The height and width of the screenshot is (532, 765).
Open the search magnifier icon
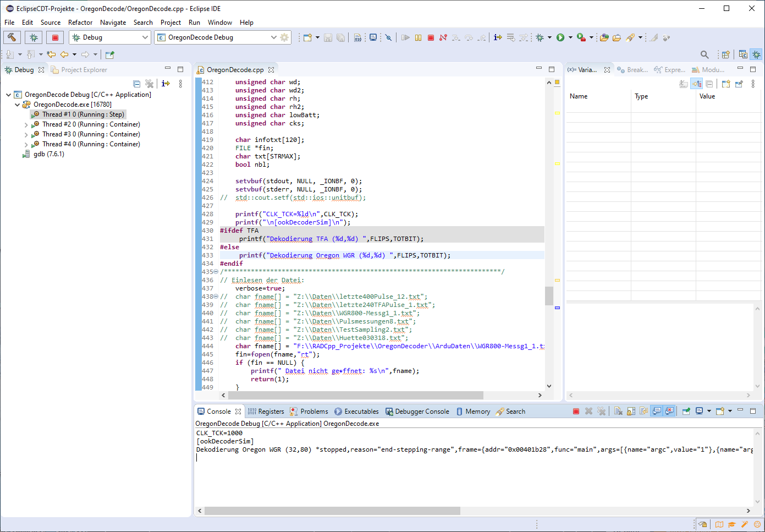click(704, 54)
